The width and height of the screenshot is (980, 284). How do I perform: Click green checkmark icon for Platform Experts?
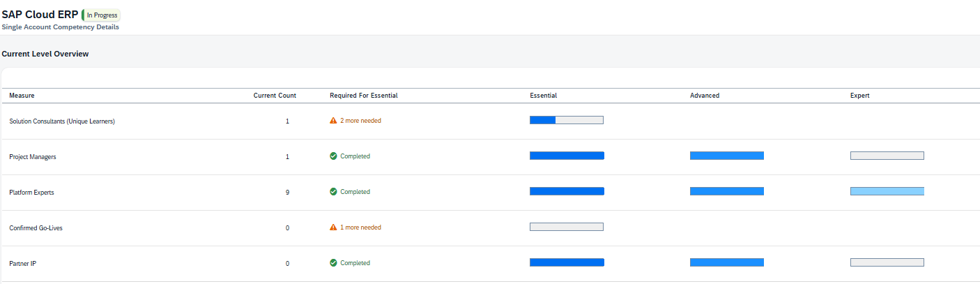point(333,192)
